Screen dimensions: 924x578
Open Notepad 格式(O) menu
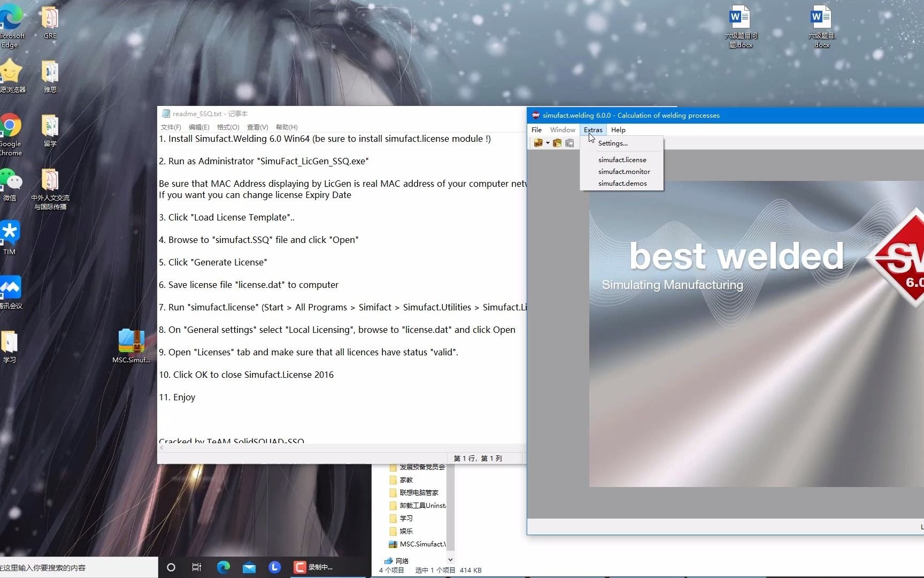[228, 127]
